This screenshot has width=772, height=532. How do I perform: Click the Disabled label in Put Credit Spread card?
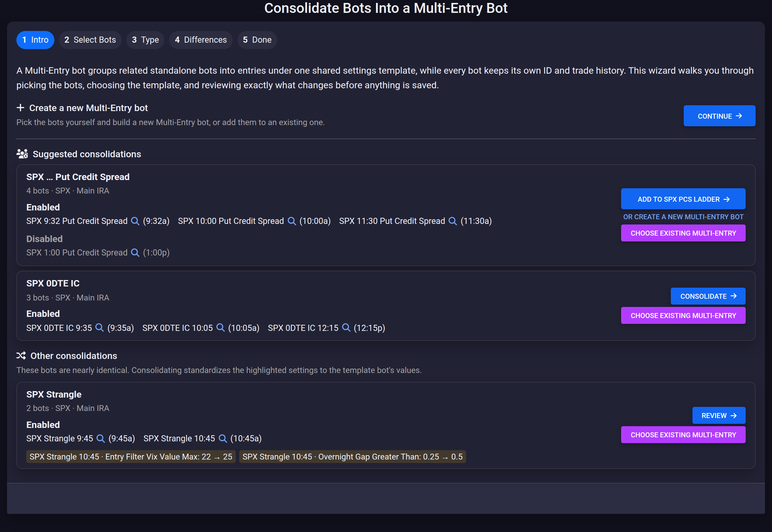[x=44, y=239]
